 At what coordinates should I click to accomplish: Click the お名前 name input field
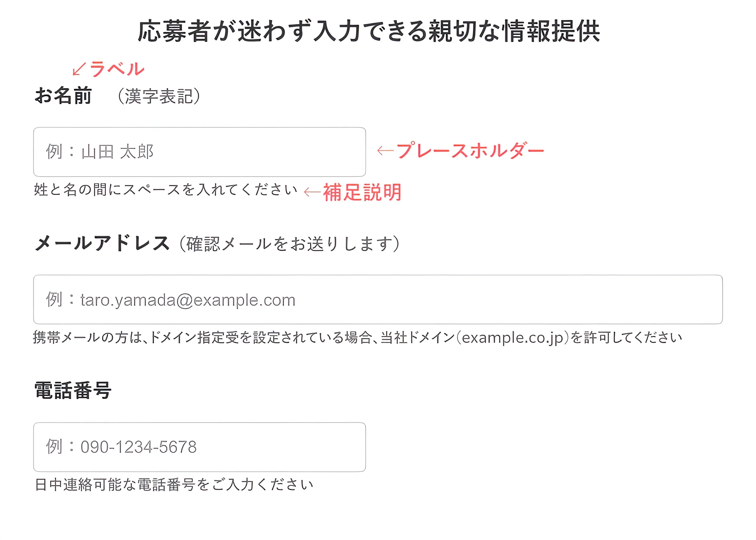[199, 152]
